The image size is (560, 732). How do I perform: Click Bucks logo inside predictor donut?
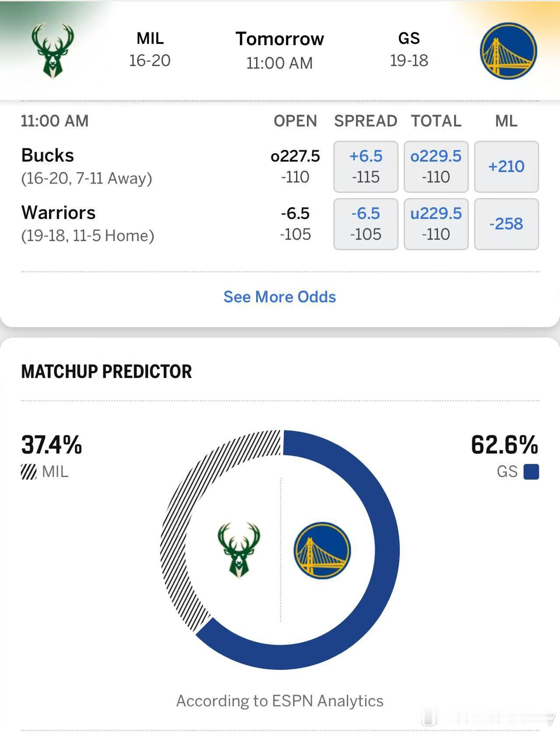pyautogui.click(x=239, y=550)
